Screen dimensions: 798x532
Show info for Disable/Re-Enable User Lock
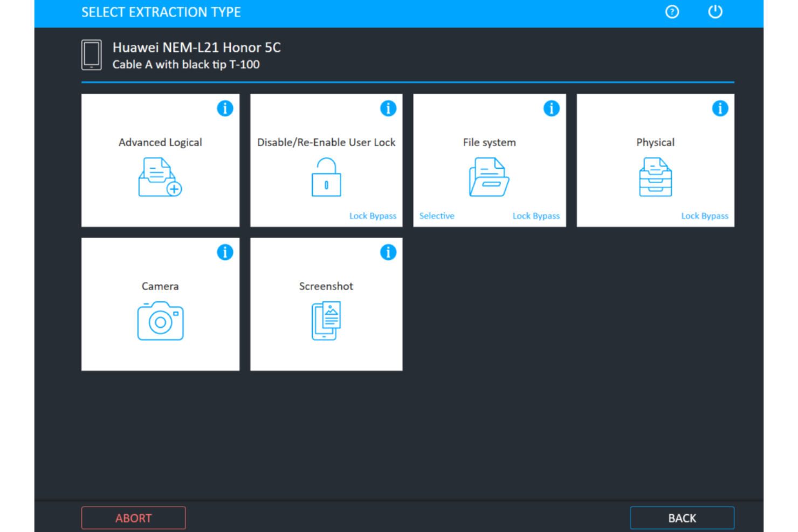[388, 108]
